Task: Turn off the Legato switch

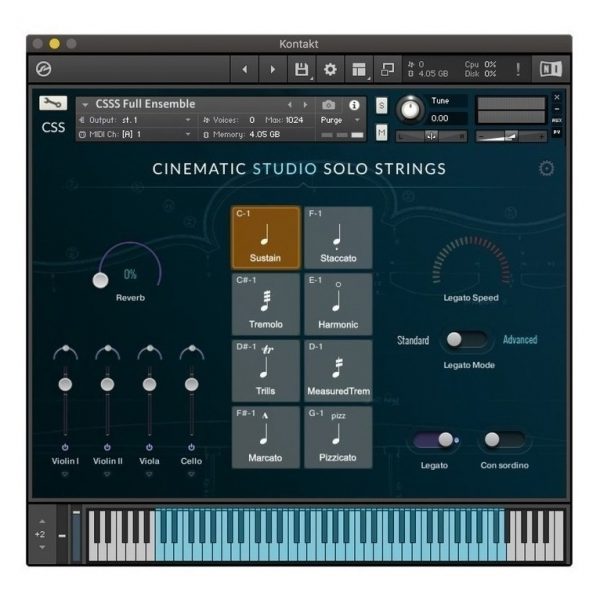Action: coord(435,440)
